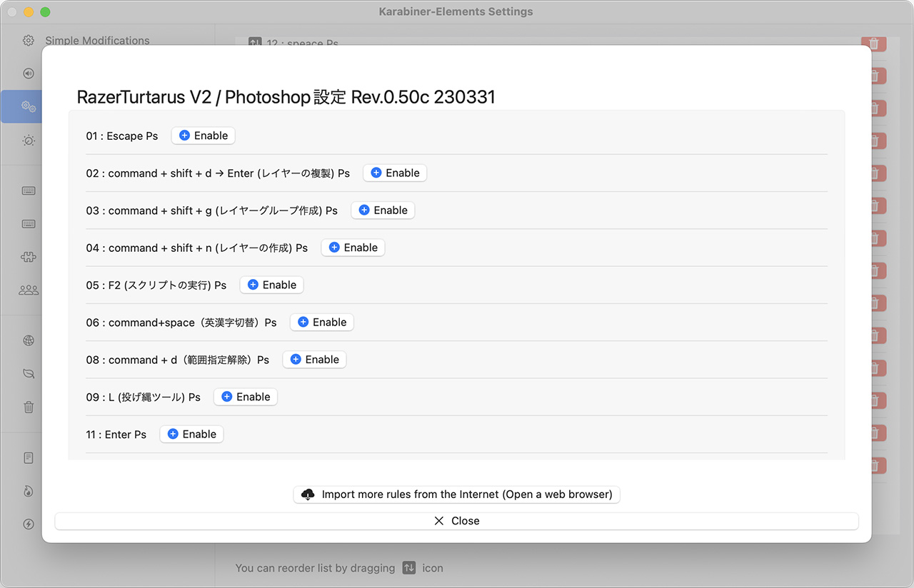Enable rule 03 command + shift + g
The width and height of the screenshot is (914, 588).
[x=383, y=210]
